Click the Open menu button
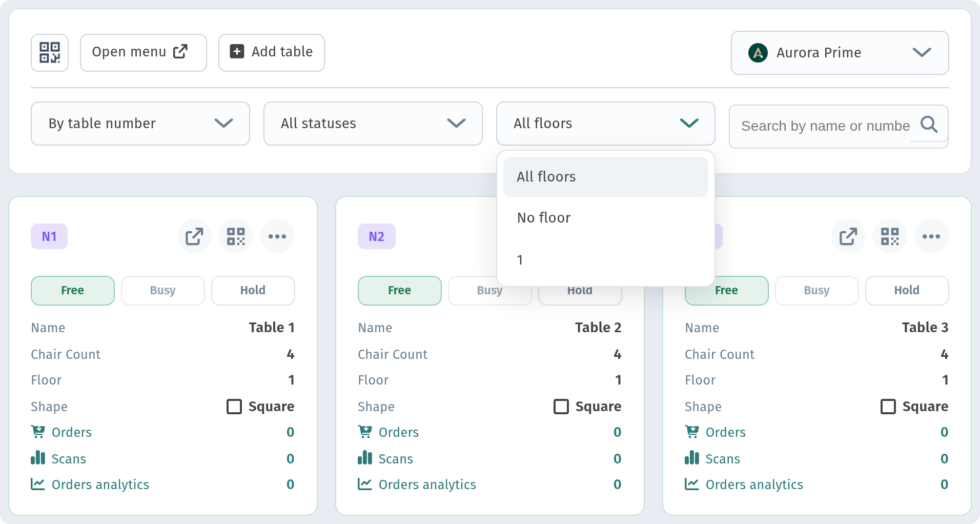Viewport: 980px width, 524px height. (x=144, y=53)
